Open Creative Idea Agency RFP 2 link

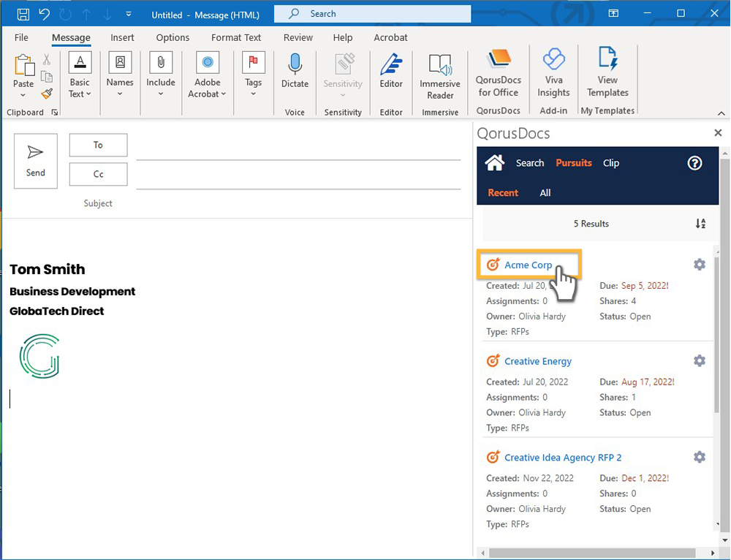(563, 458)
